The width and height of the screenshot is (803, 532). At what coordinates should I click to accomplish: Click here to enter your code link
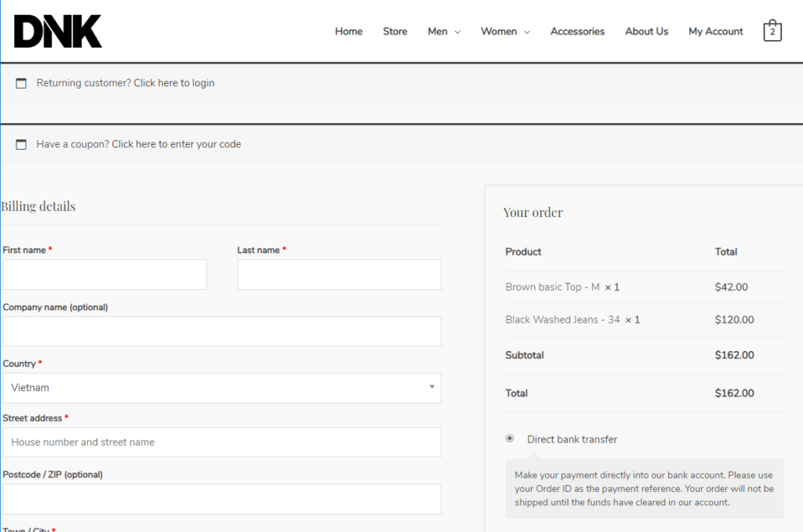tap(176, 144)
